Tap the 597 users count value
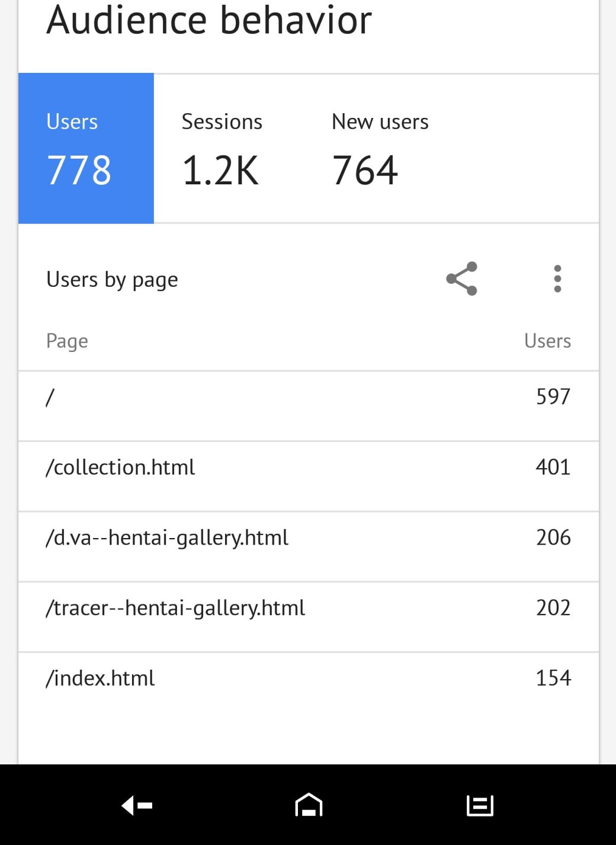The image size is (616, 845). point(553,396)
